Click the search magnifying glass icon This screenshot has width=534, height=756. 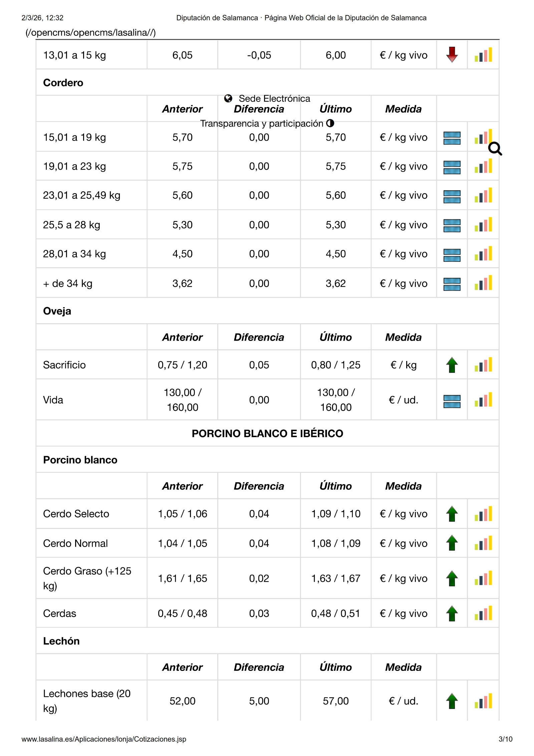tap(495, 149)
